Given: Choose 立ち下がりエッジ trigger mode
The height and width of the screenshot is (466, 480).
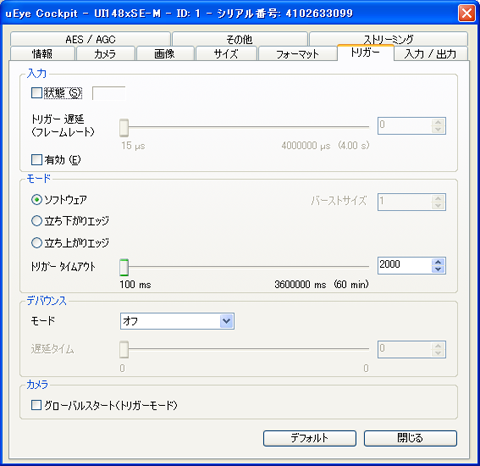Looking at the screenshot, I should pos(36,221).
